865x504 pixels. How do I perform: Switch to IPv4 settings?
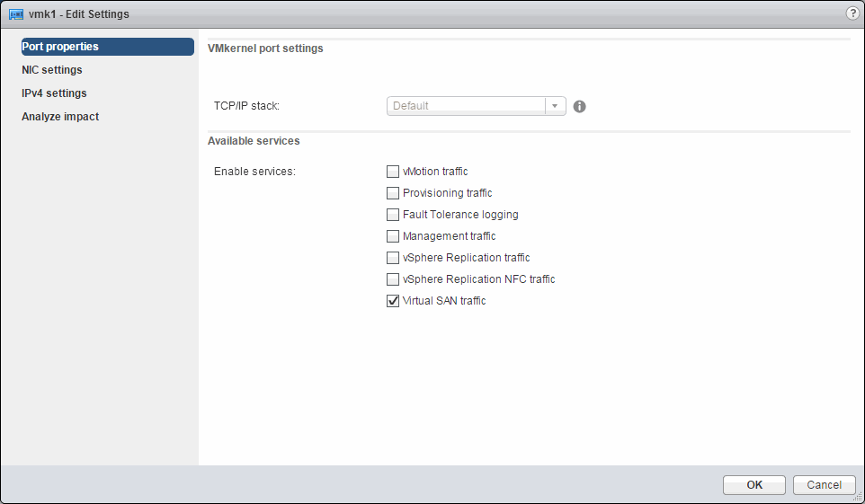[54, 93]
